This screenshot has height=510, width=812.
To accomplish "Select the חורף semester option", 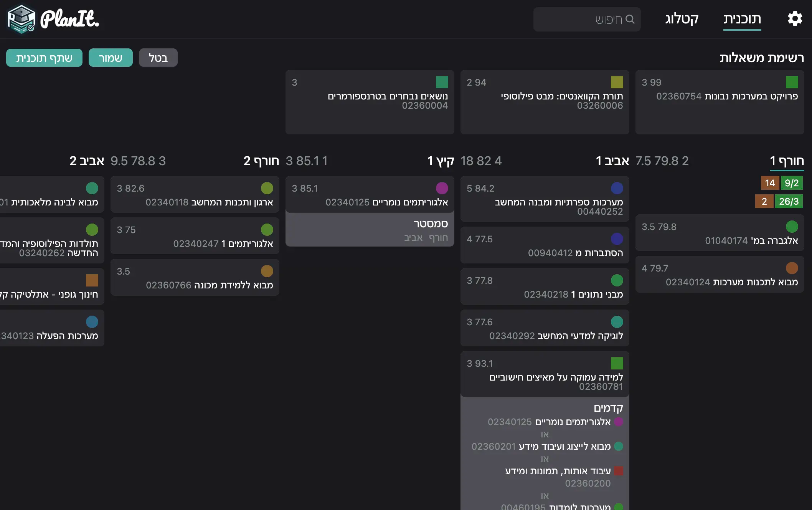I will pos(438,238).
